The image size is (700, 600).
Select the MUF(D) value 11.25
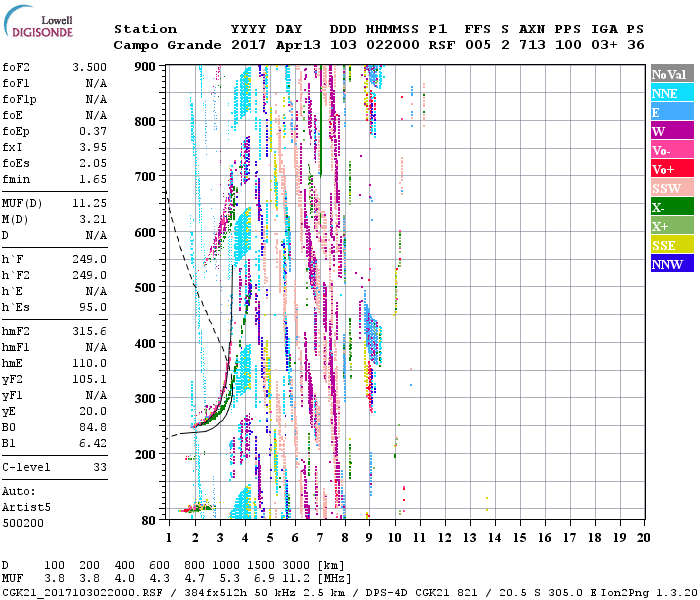(x=89, y=201)
